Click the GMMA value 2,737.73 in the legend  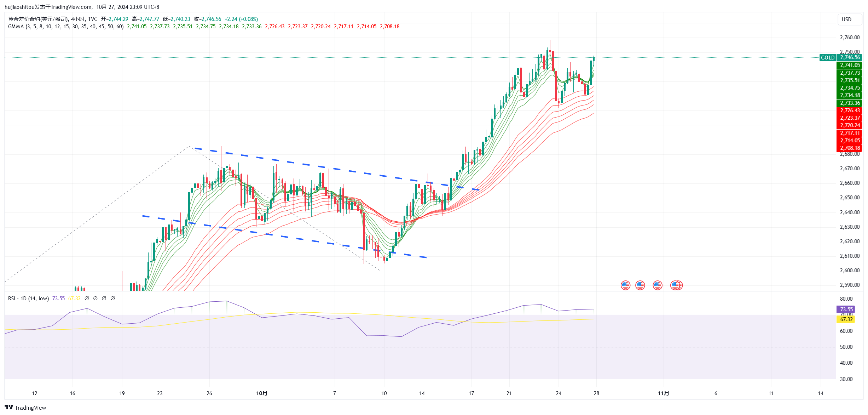160,27
